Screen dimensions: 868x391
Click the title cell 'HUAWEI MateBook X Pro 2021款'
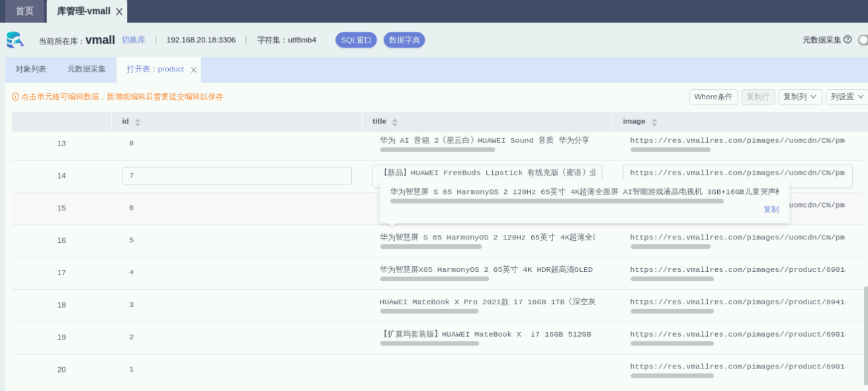click(487, 302)
